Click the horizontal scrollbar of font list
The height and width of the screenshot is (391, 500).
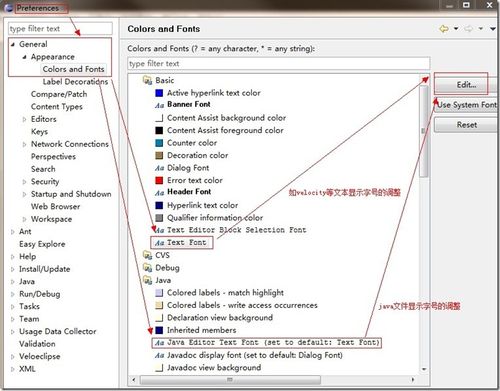(230, 380)
